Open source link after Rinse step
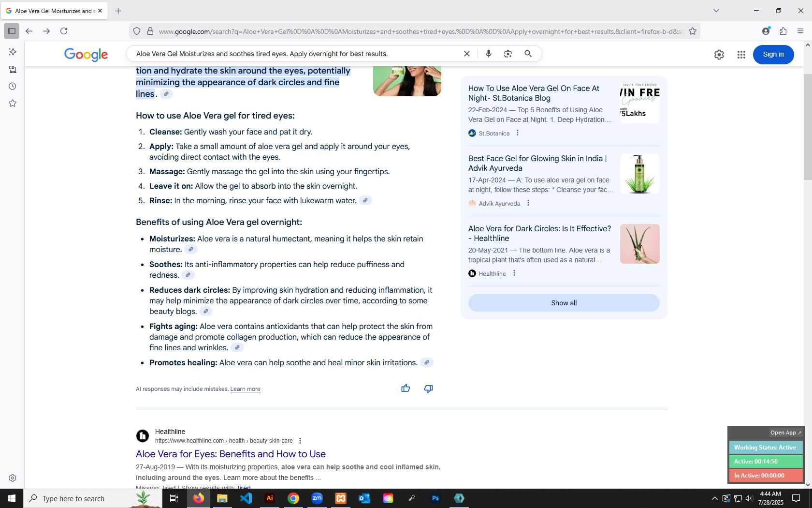 click(x=366, y=200)
